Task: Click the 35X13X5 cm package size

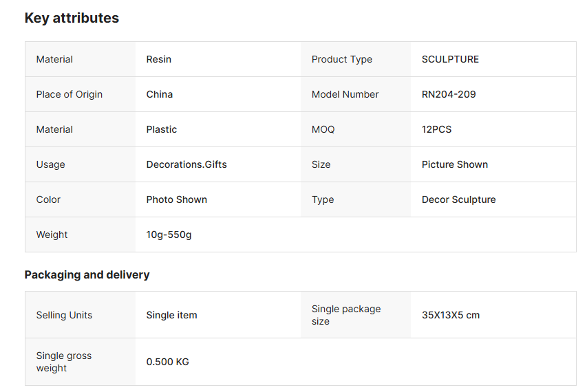Action: [x=450, y=315]
